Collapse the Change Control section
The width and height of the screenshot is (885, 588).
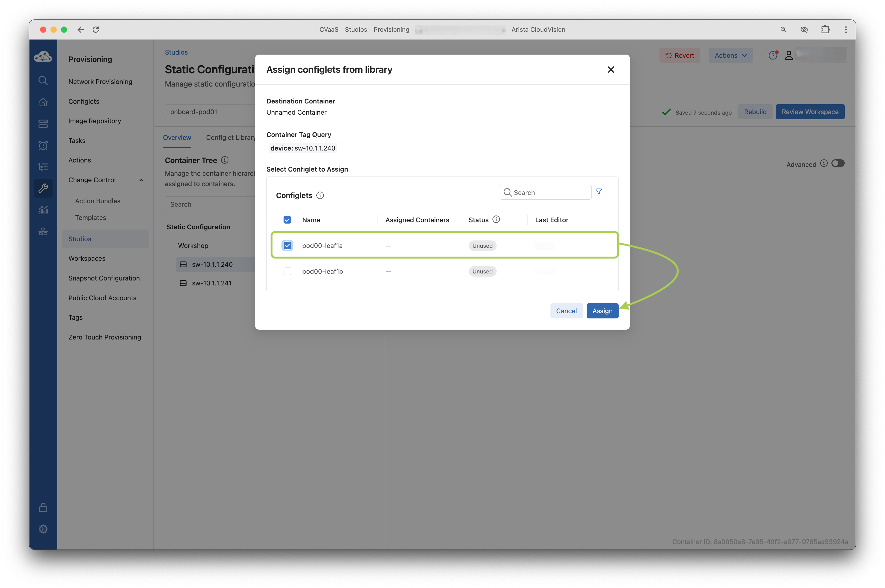point(141,180)
